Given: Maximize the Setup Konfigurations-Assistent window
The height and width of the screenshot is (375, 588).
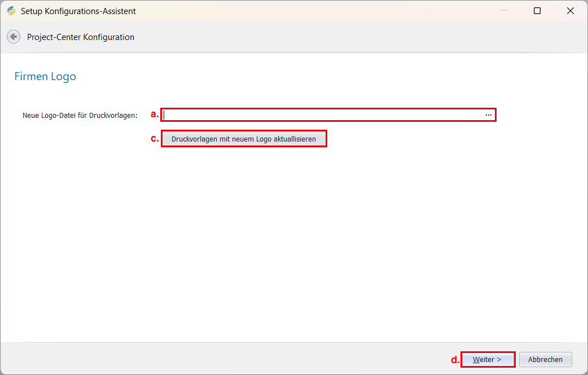Looking at the screenshot, I should [537, 11].
